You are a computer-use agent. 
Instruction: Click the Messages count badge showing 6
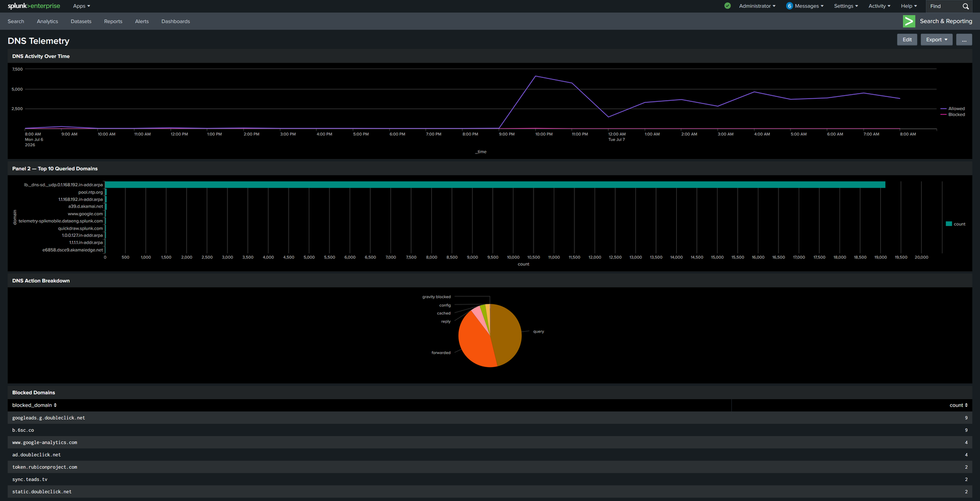click(x=789, y=6)
